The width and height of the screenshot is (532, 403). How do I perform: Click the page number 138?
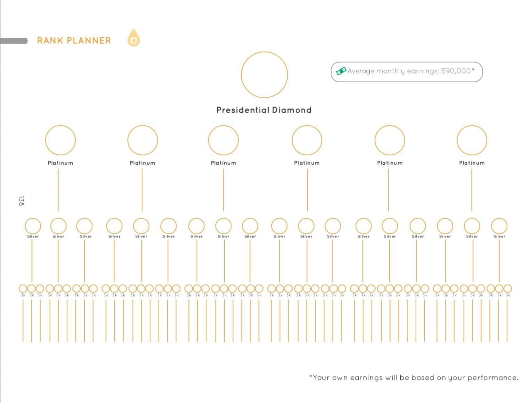click(x=21, y=201)
